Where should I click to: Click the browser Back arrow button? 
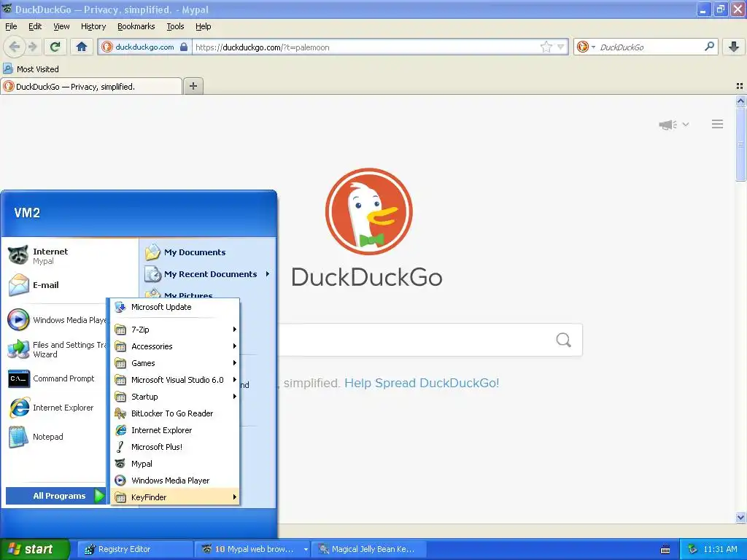(15, 47)
